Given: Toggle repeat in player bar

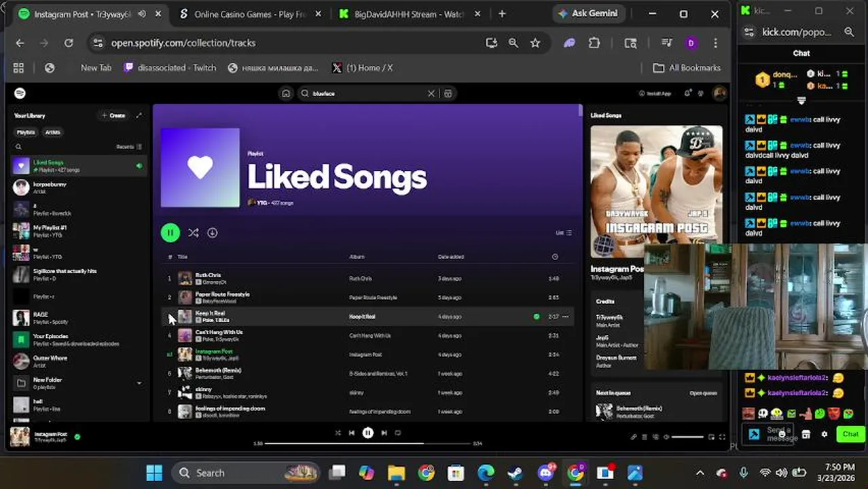Looking at the screenshot, I should pos(398,433).
